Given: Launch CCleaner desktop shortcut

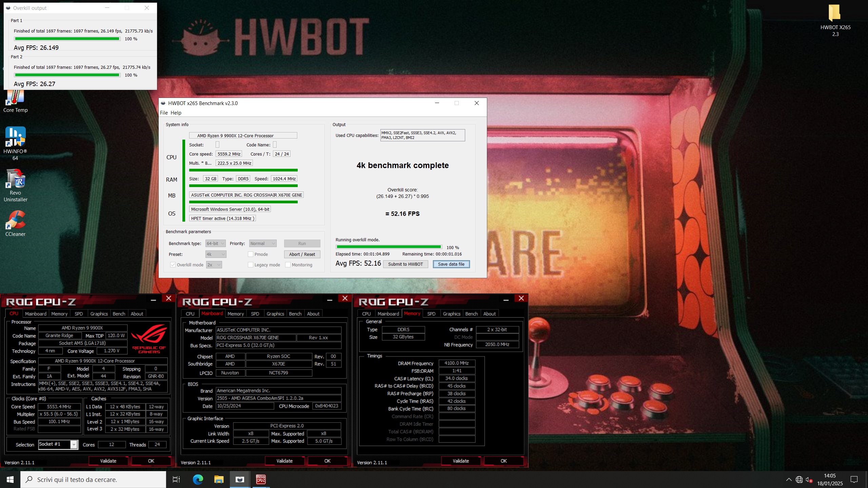Looking at the screenshot, I should click(x=15, y=223).
